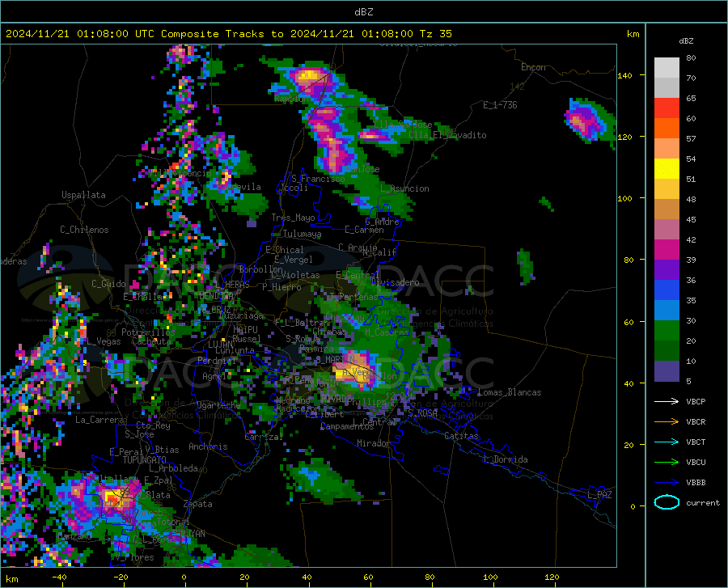Select the bright yellow 51–54 dBZ swatch
Image resolution: width=728 pixels, height=588 pixels.
(667, 169)
